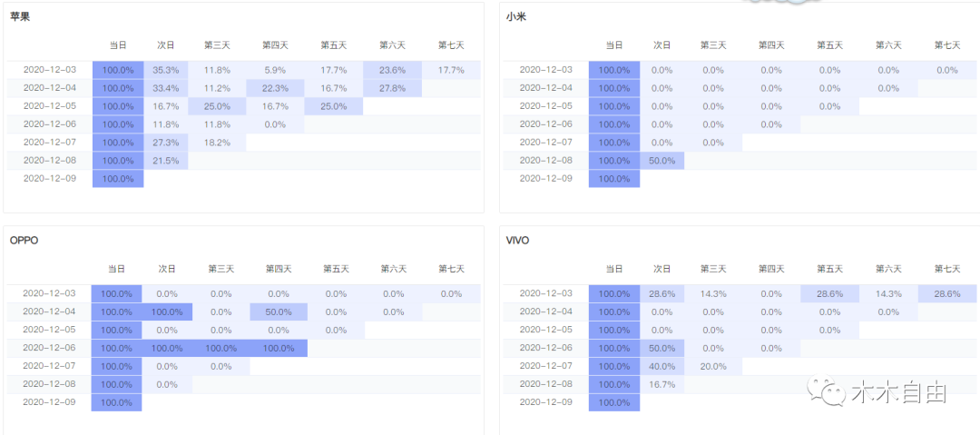The image size is (980, 435).
Task: Click the 50.0% 第四天 cell in OPPO
Action: coord(279,312)
